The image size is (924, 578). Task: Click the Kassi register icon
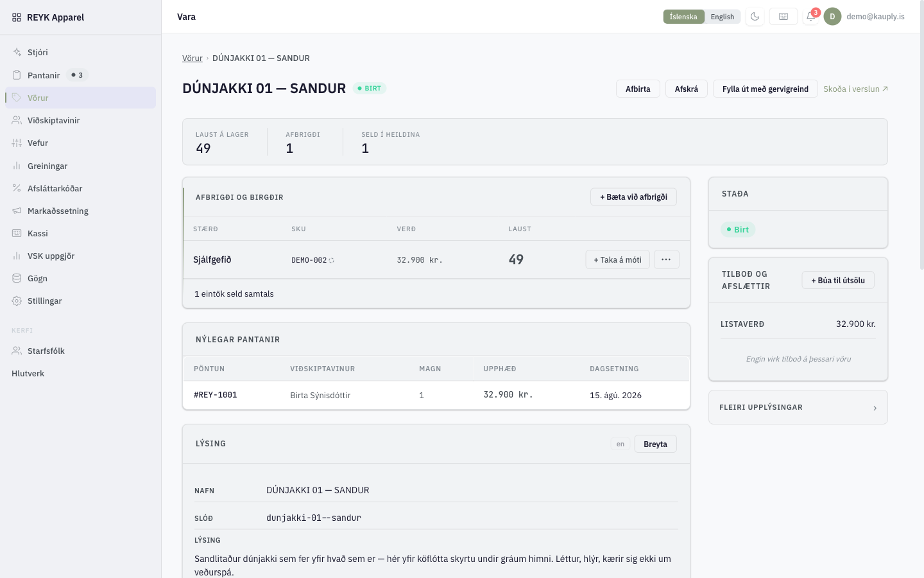17,233
